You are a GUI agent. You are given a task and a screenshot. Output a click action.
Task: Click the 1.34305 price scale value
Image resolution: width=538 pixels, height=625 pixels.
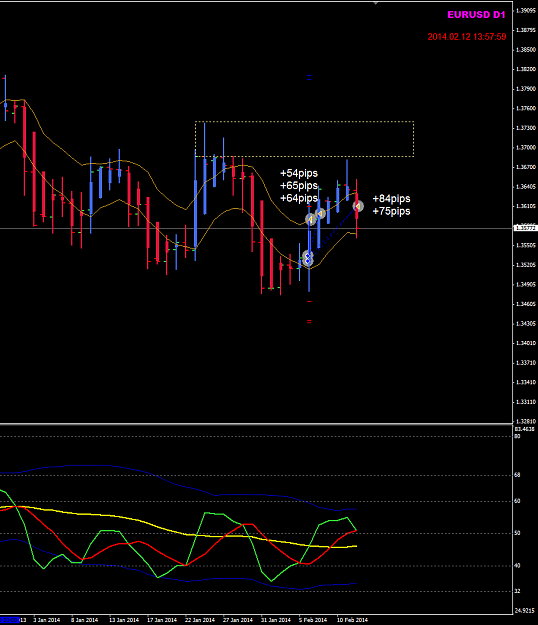[525, 323]
